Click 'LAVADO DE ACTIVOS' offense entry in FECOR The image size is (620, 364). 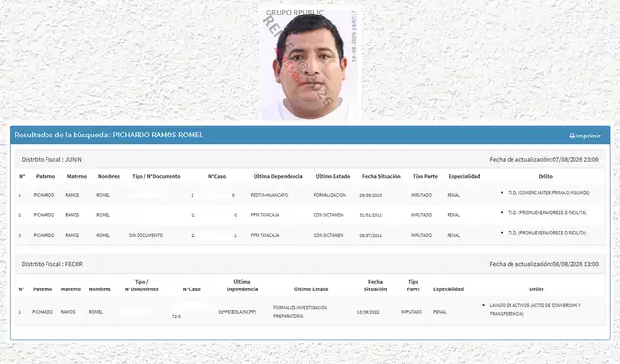[x=536, y=310]
